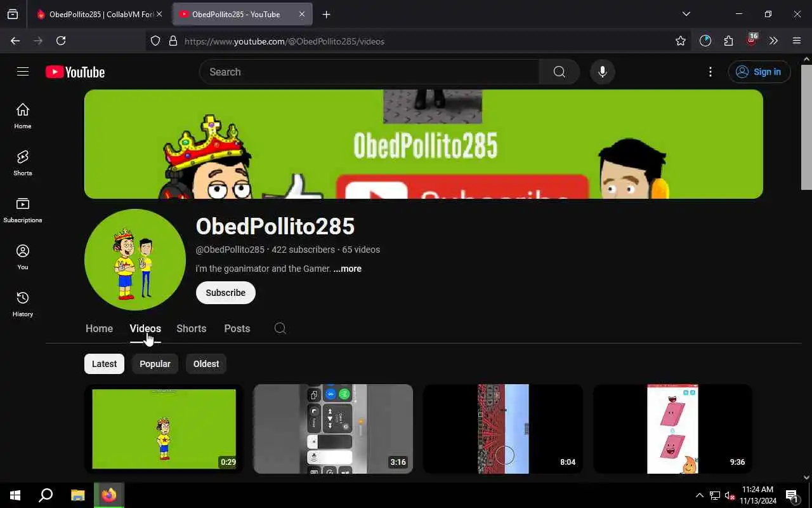Show more toolbar tools chevron
This screenshot has width=812, height=508.
pyautogui.click(x=774, y=41)
